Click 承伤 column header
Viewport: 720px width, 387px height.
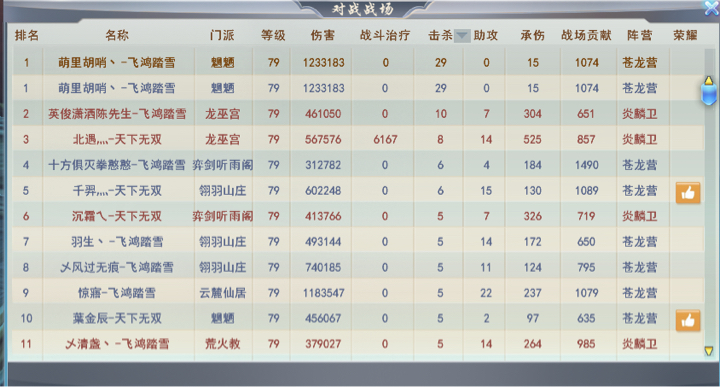pos(533,35)
